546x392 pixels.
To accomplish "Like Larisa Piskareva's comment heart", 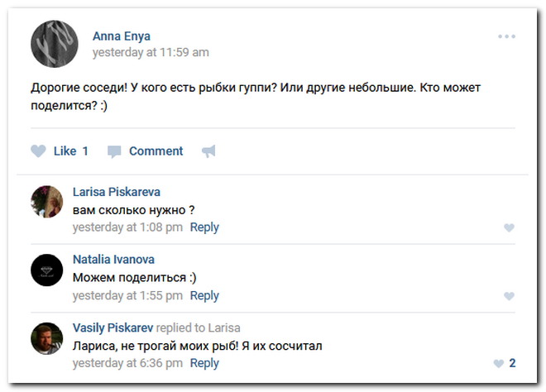I will 509,227.
